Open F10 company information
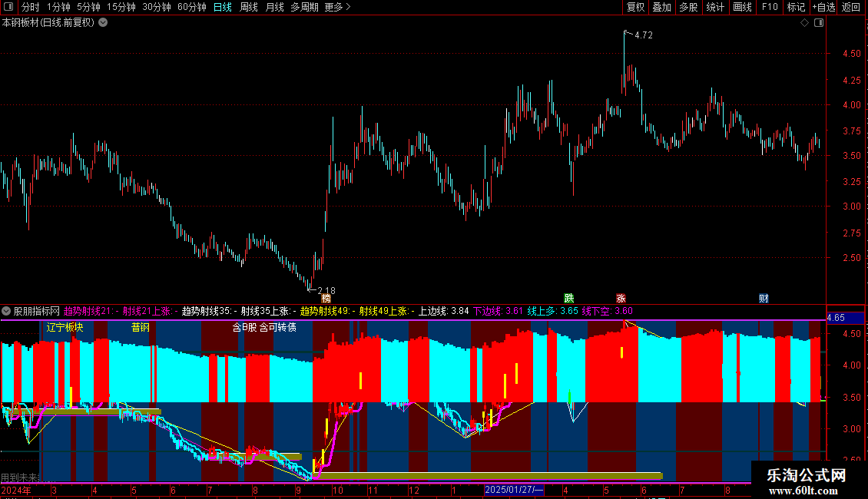This screenshot has width=868, height=499. (x=770, y=7)
